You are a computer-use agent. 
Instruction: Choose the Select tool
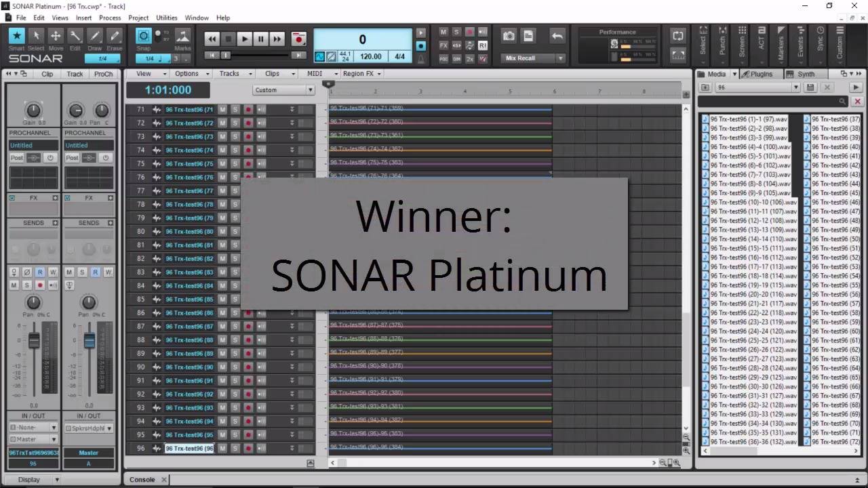point(37,37)
